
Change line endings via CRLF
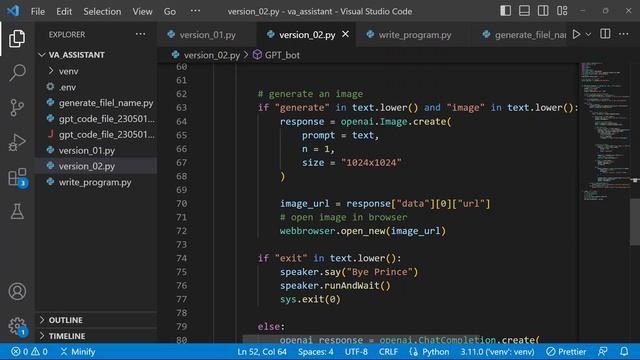pyautogui.click(x=388, y=351)
